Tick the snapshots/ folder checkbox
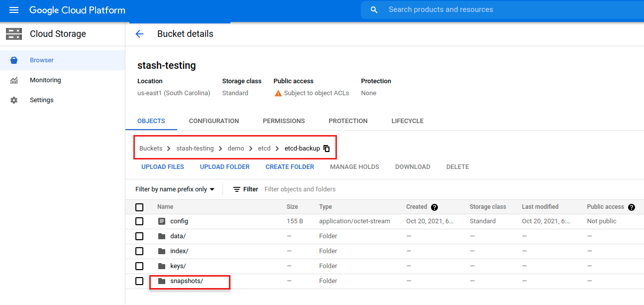Viewport: 644px width, 305px height. point(139,281)
